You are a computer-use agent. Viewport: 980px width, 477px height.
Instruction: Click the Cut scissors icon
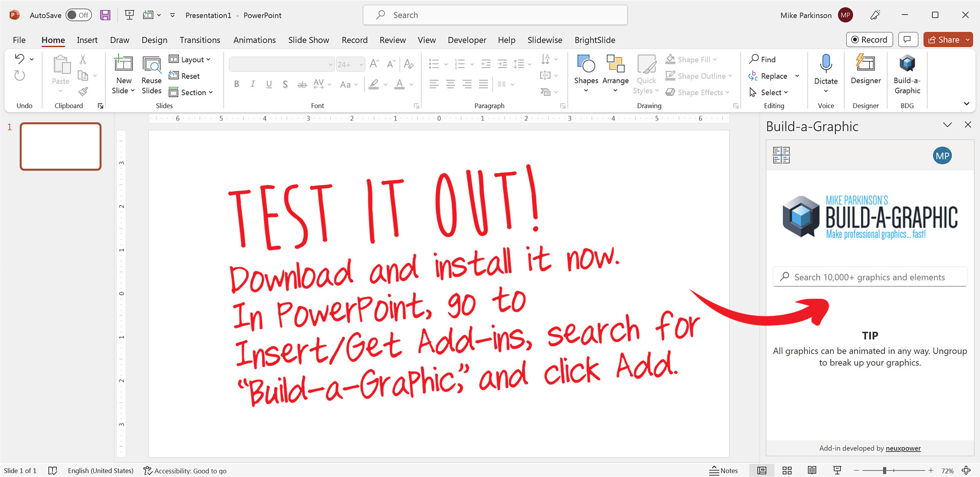83,59
